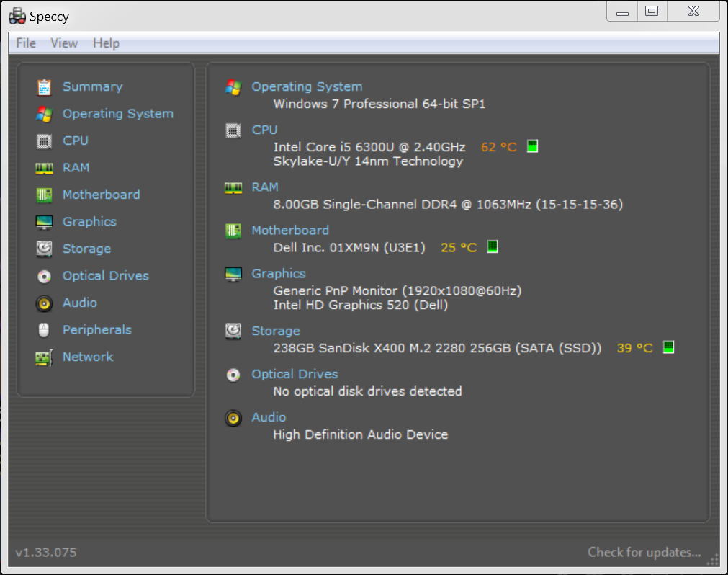The height and width of the screenshot is (575, 728).
Task: Click the CPU heading link in summary
Action: (265, 130)
